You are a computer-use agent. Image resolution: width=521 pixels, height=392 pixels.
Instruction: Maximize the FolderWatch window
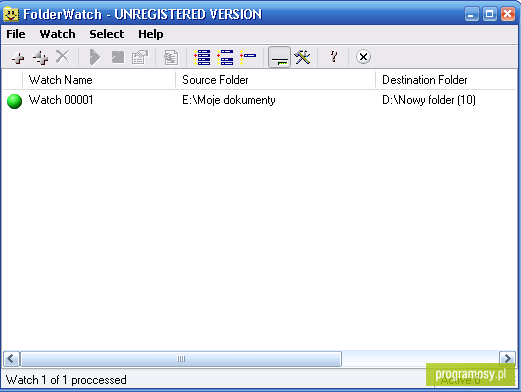(490, 14)
